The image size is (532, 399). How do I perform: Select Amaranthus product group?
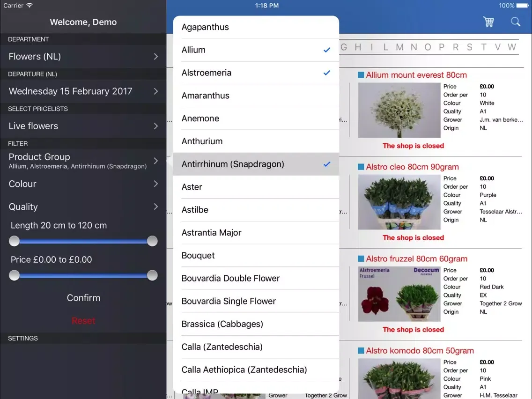coord(256,96)
